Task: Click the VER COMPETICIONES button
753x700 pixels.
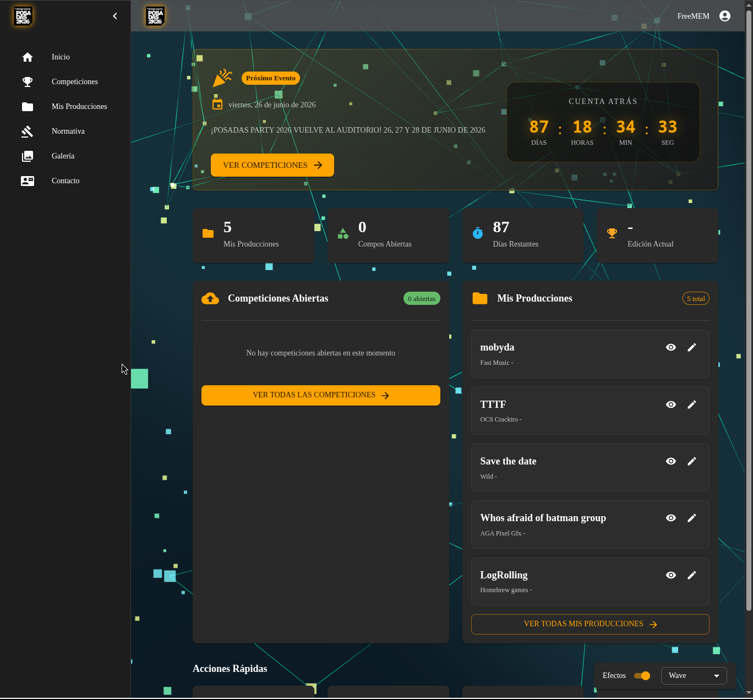Action: 272,165
